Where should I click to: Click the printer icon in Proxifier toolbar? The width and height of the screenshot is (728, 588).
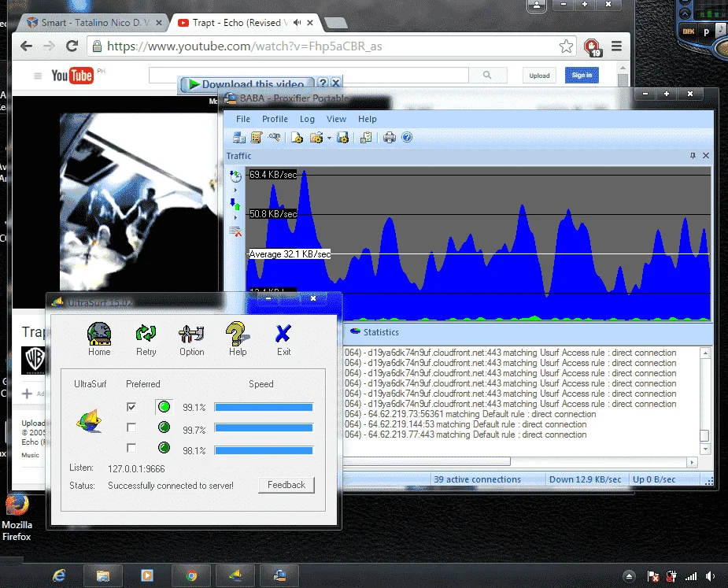click(x=390, y=138)
